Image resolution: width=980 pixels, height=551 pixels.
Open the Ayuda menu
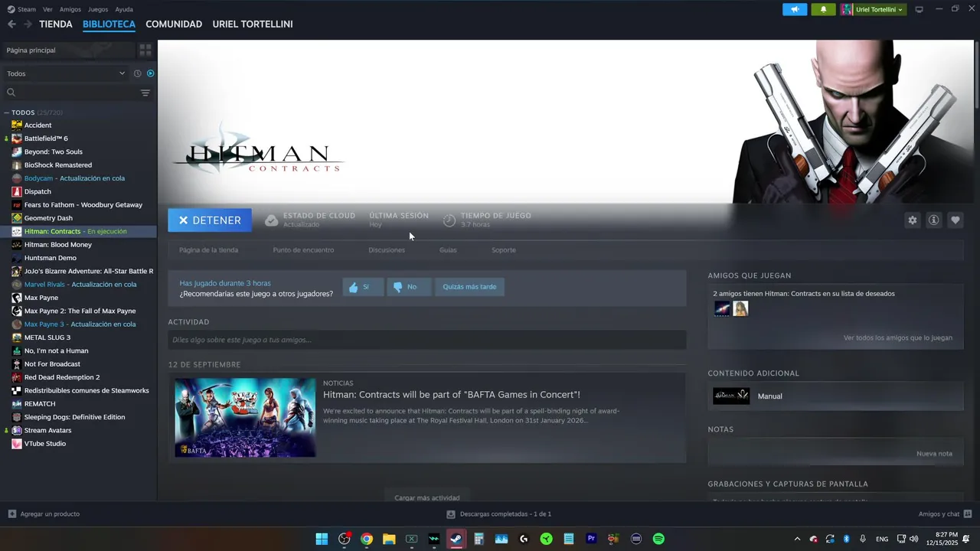[124, 9]
